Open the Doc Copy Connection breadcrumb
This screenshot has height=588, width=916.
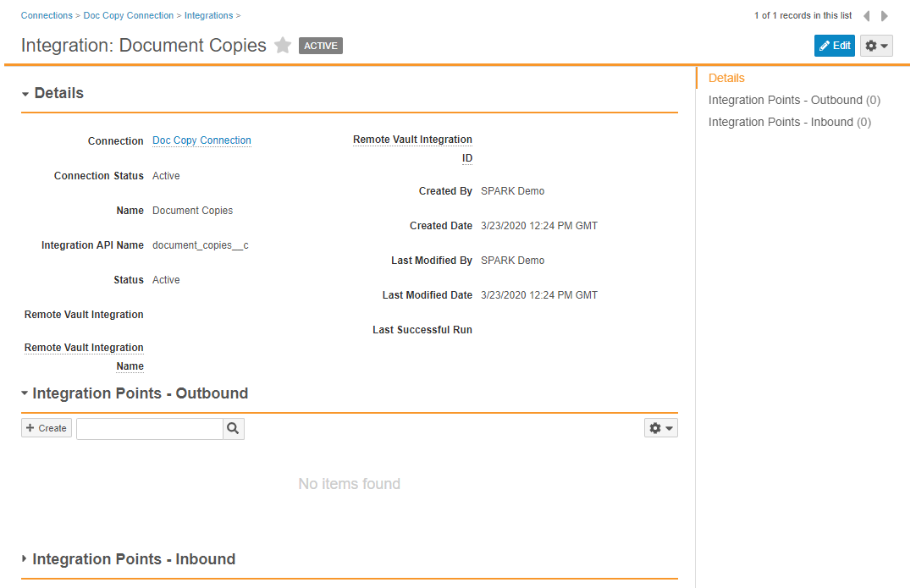point(129,15)
